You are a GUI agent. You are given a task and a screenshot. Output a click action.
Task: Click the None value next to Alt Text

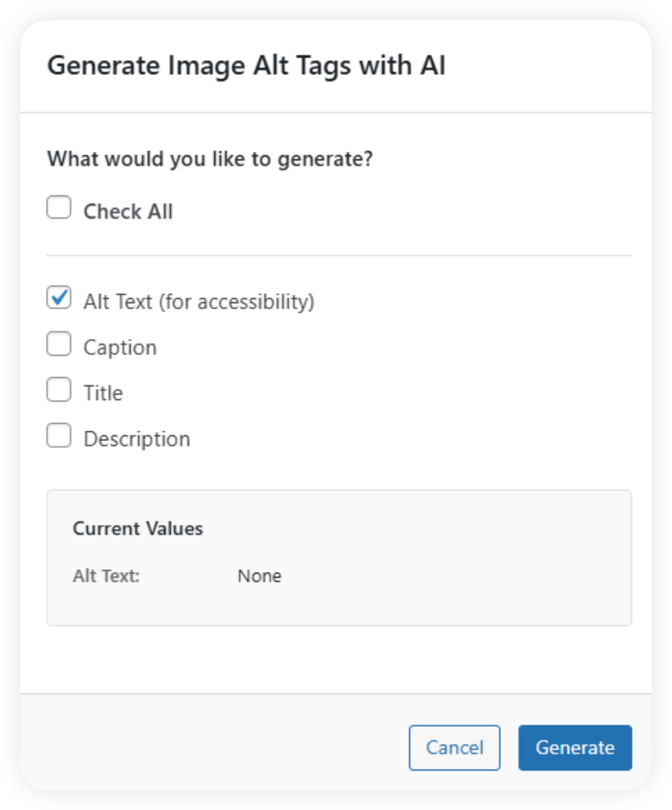pos(259,576)
